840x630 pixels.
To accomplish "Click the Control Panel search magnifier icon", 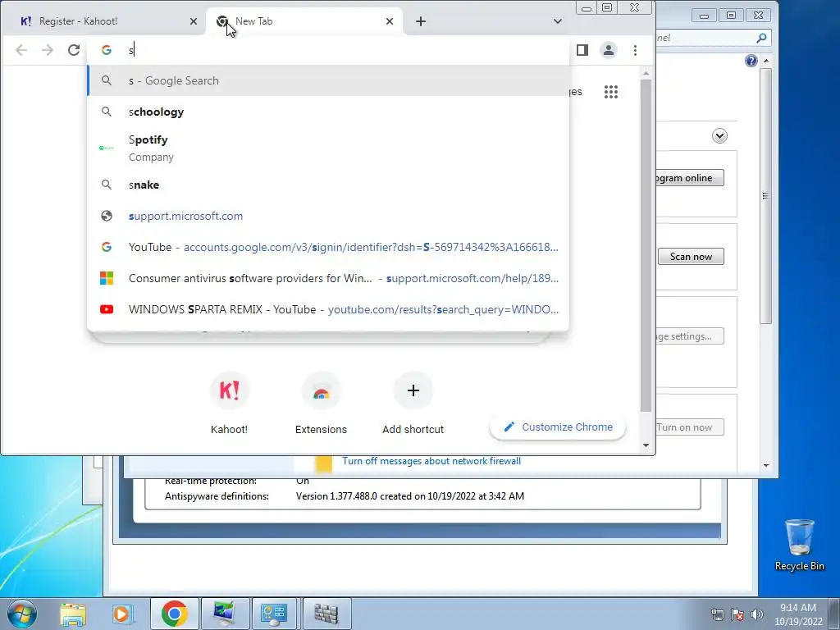I will coord(760,38).
